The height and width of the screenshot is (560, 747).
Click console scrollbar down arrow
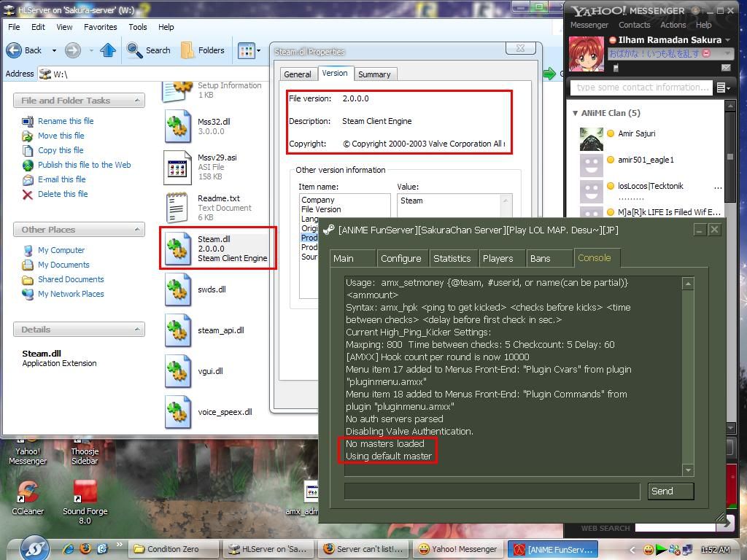[687, 470]
